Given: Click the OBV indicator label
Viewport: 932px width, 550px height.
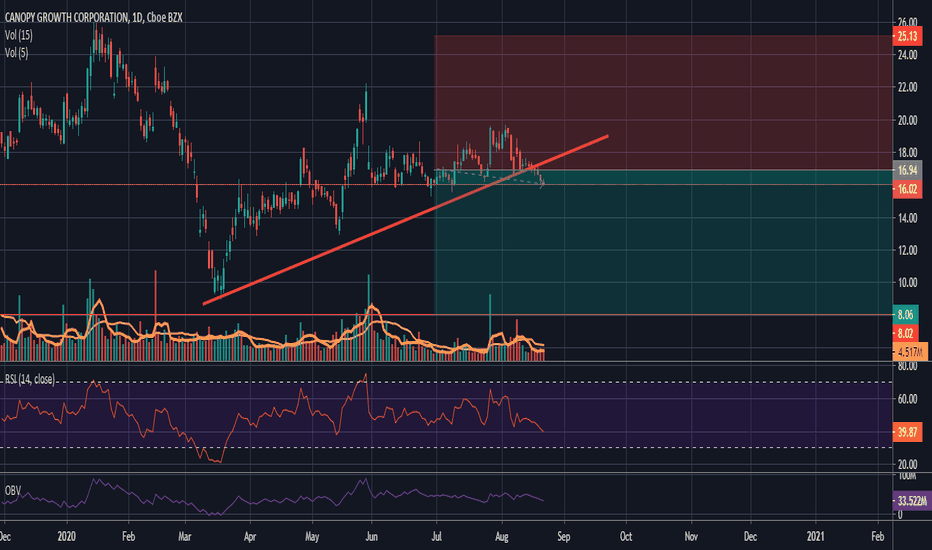Looking at the screenshot, I should (12, 491).
